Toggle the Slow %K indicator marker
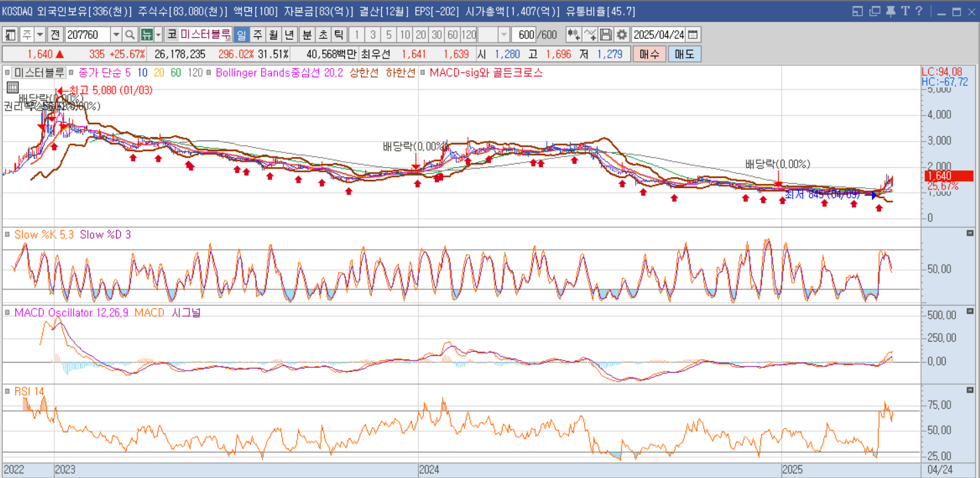The height and width of the screenshot is (478, 980). click(x=8, y=235)
